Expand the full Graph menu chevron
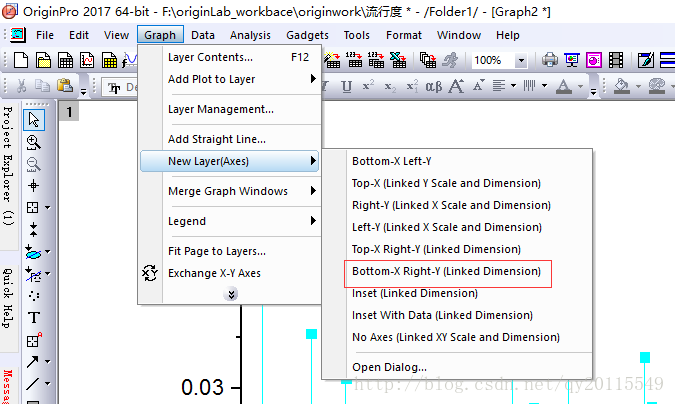Image resolution: width=675 pixels, height=404 pixels. [231, 294]
